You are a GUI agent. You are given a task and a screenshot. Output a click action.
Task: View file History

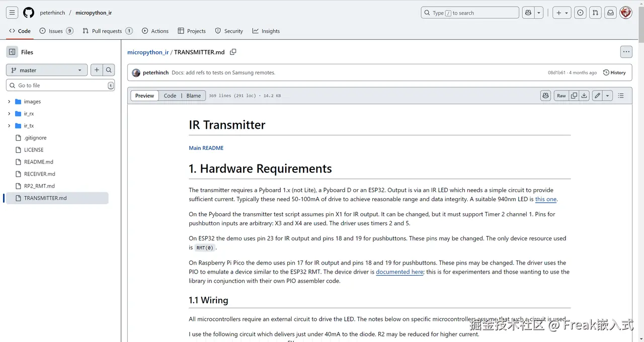coord(614,72)
